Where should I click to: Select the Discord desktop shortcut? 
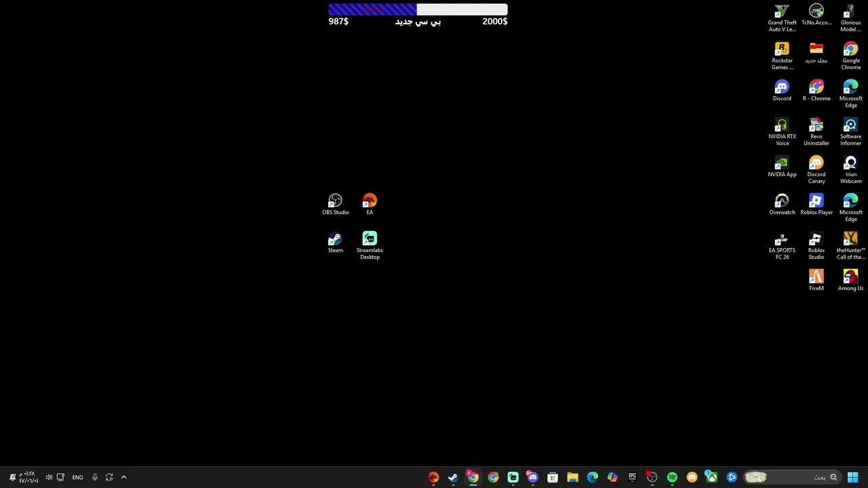pyautogui.click(x=782, y=91)
